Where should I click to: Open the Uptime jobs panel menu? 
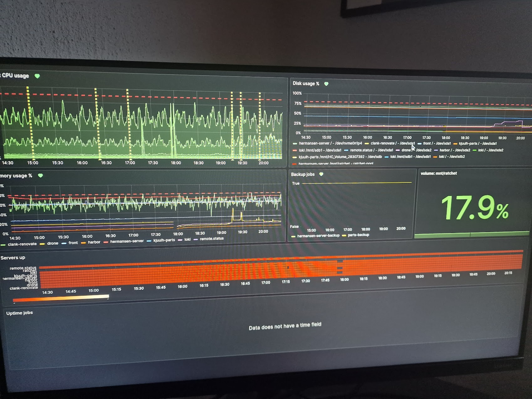(x=19, y=313)
